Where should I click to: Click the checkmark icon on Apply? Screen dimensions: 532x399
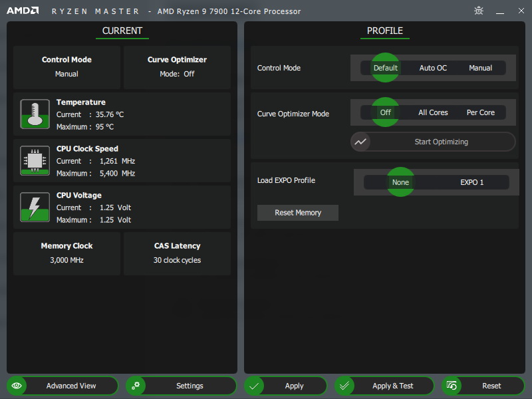click(254, 386)
